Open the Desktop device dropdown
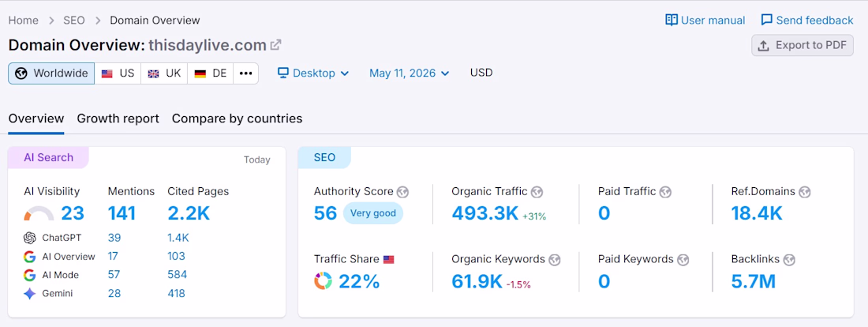The width and height of the screenshot is (868, 327). pos(313,73)
